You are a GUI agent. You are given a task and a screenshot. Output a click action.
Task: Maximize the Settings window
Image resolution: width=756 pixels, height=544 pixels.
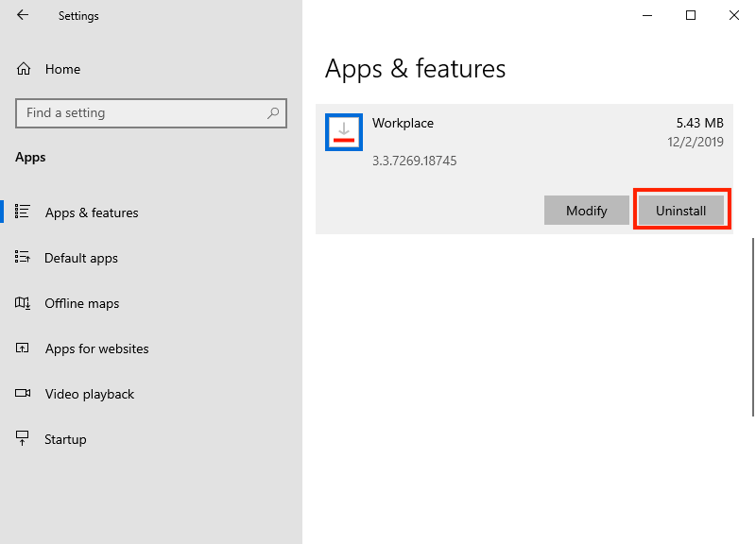click(x=691, y=15)
